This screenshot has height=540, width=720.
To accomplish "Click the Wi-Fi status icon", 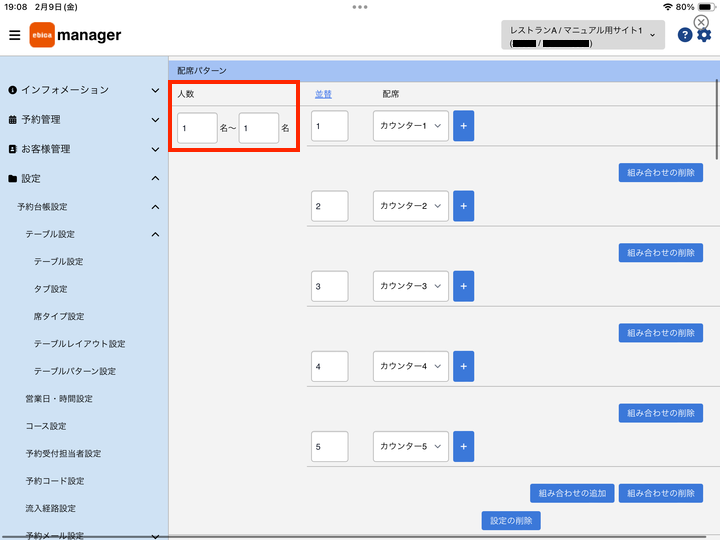I will point(668,7).
